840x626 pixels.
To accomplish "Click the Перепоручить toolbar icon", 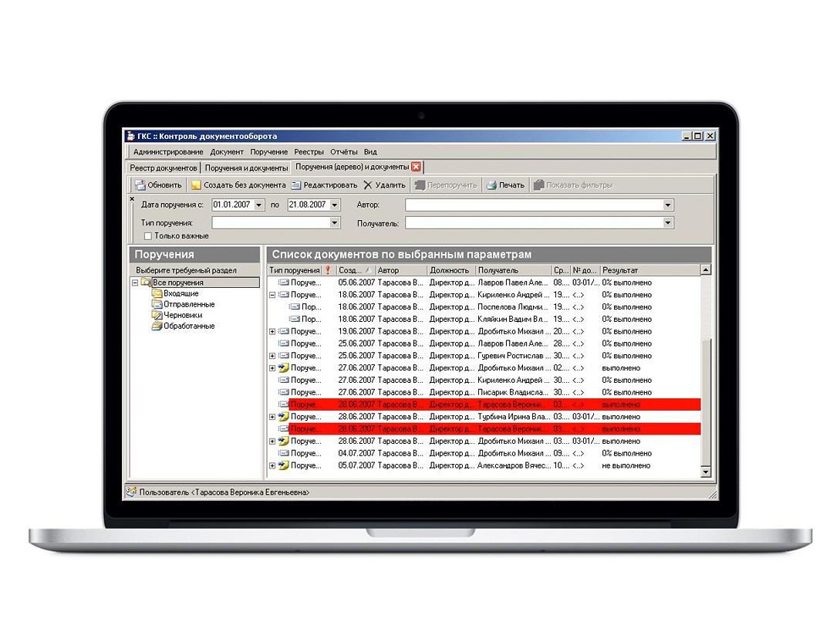I will click(420, 185).
